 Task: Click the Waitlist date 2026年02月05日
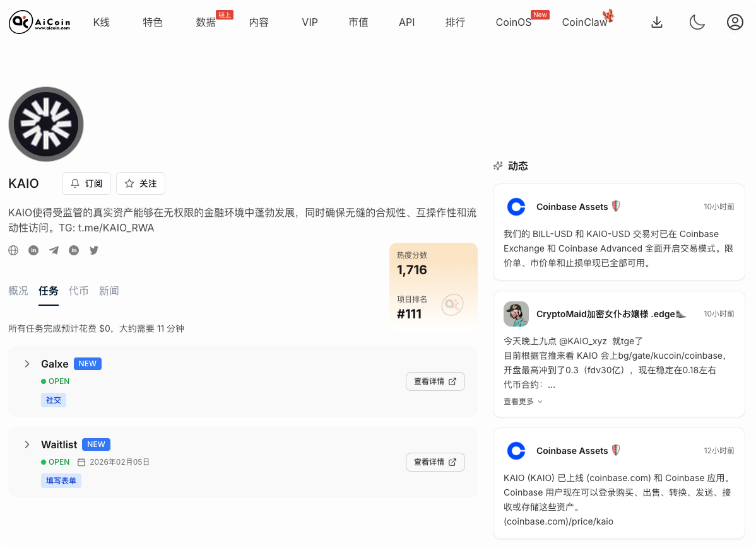point(119,462)
